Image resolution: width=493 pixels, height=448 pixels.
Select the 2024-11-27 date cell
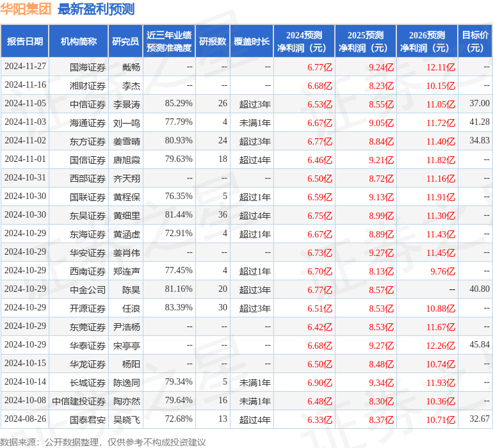click(25, 67)
